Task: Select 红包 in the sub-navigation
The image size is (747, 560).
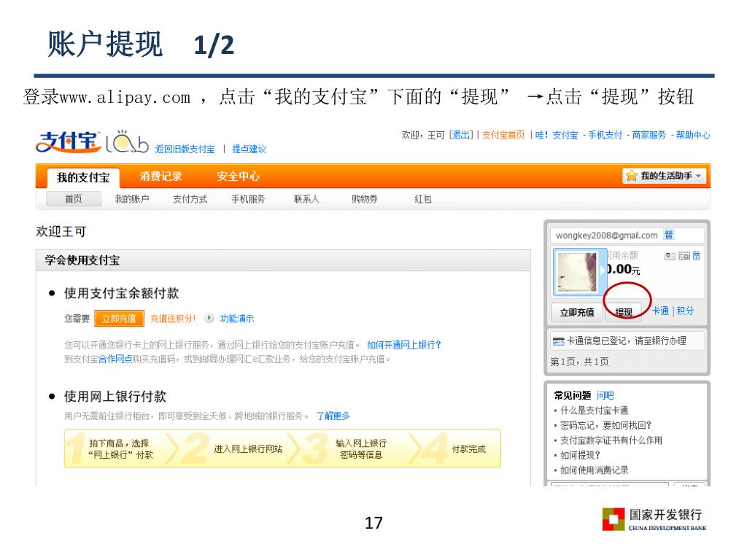Action: coord(423,199)
